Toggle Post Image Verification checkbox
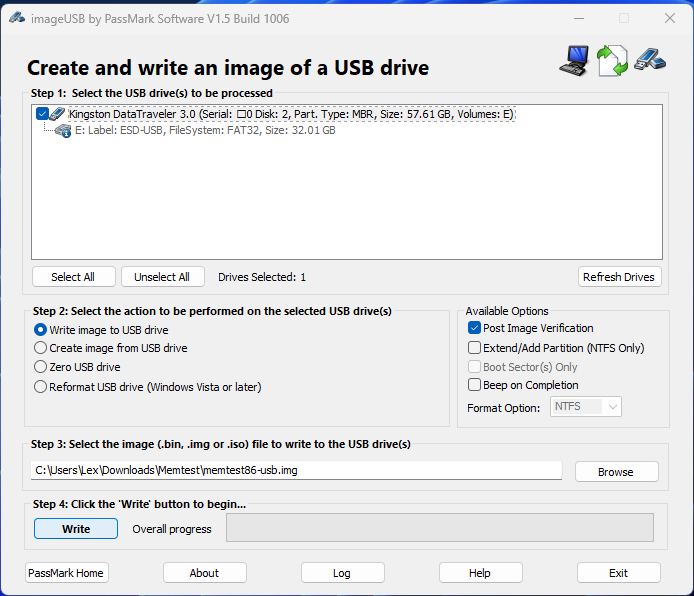 click(474, 328)
